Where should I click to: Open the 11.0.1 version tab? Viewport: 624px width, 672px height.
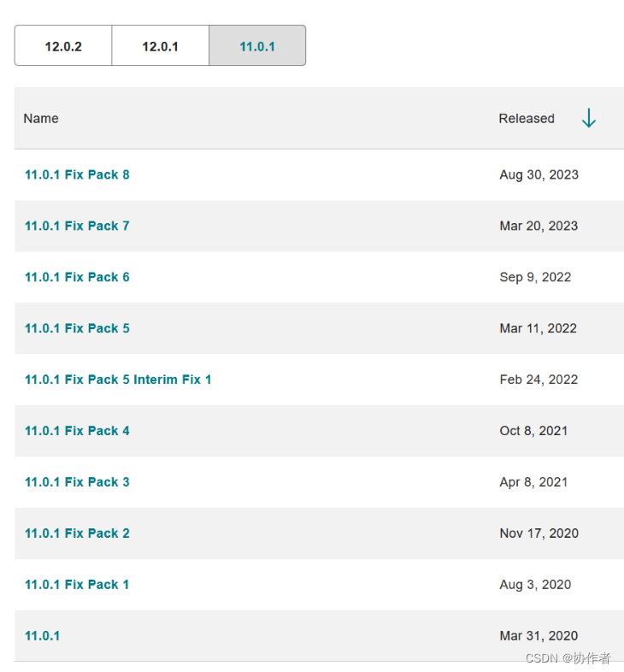pyautogui.click(x=257, y=46)
